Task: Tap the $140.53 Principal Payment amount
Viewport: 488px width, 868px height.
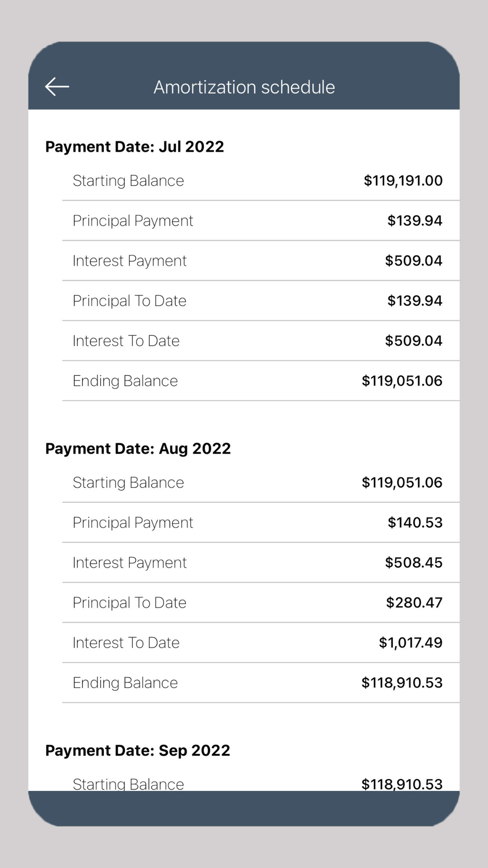Action: [x=415, y=522]
